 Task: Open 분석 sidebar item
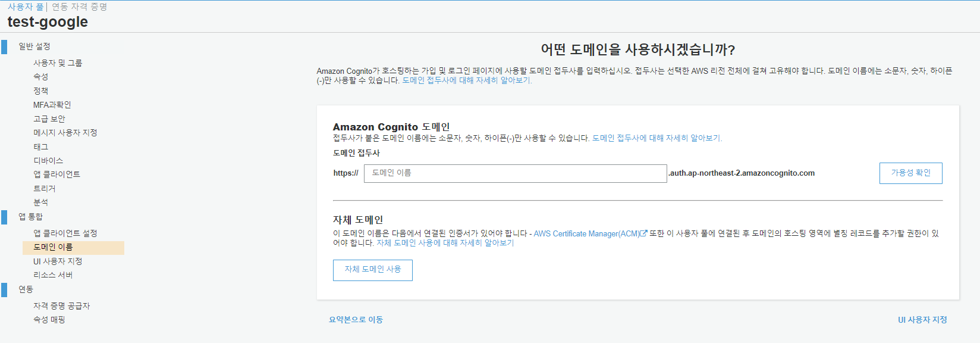coord(40,202)
